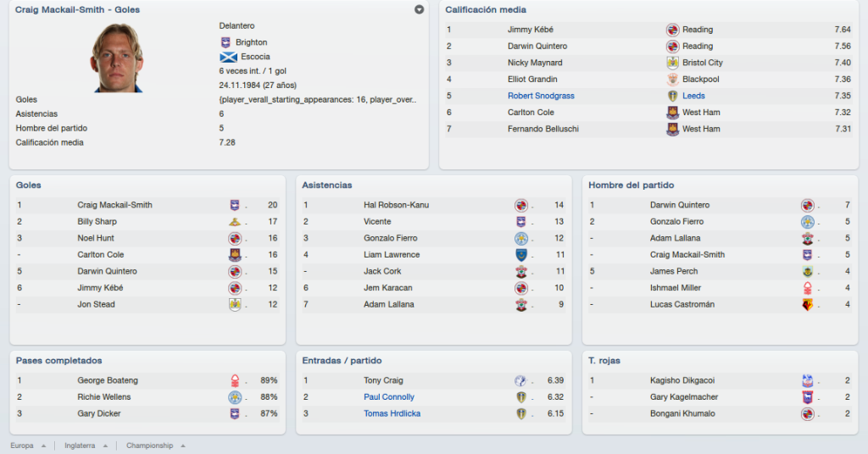This screenshot has height=454, width=868.
Task: Click Bristol City badge beside Nicky Maynard
Action: pos(672,63)
